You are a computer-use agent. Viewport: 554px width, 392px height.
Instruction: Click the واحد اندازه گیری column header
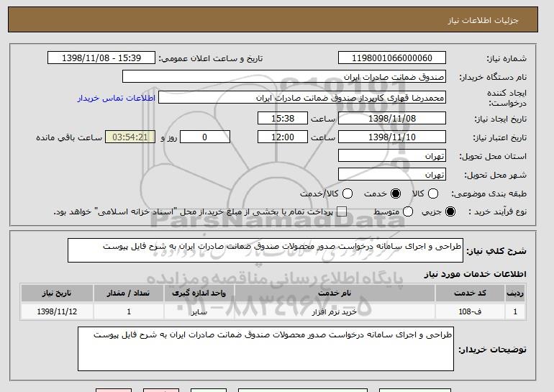coord(199,293)
